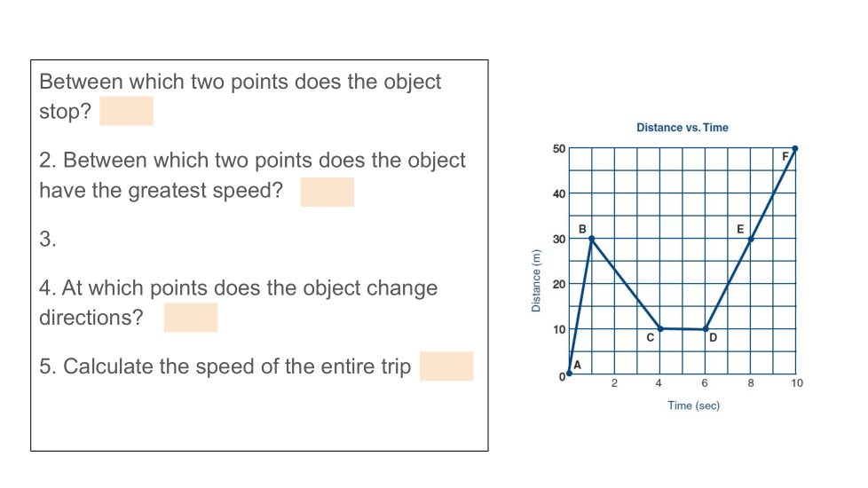
Task: Click the answer box after "stop?"
Action: point(126,111)
